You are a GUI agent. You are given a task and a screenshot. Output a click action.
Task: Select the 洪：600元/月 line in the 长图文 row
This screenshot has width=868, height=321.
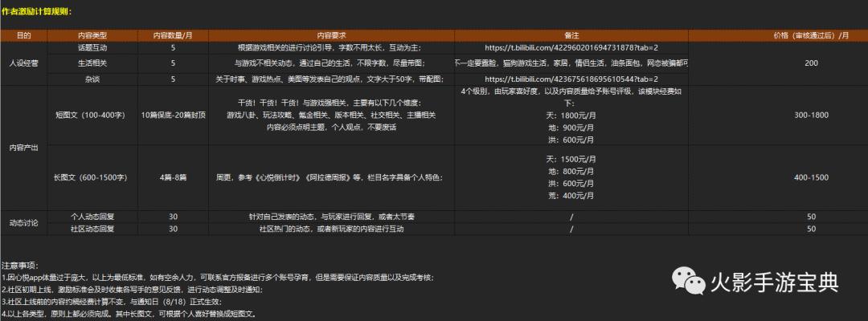click(571, 184)
